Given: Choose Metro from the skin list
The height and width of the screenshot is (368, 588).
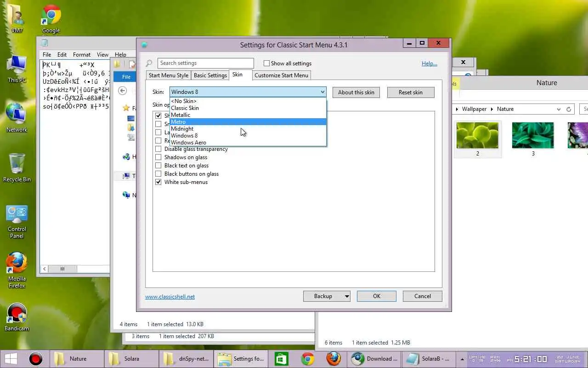Looking at the screenshot, I should tap(248, 122).
